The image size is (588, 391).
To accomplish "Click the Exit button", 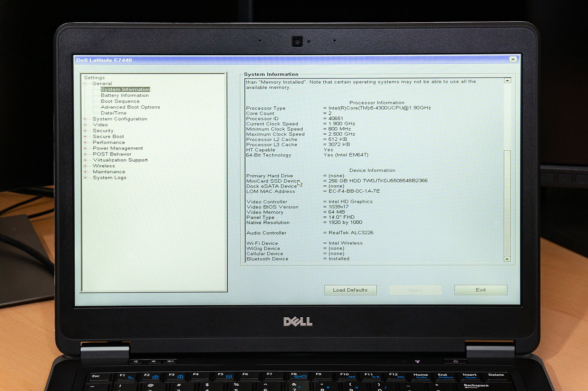I will pyautogui.click(x=480, y=290).
